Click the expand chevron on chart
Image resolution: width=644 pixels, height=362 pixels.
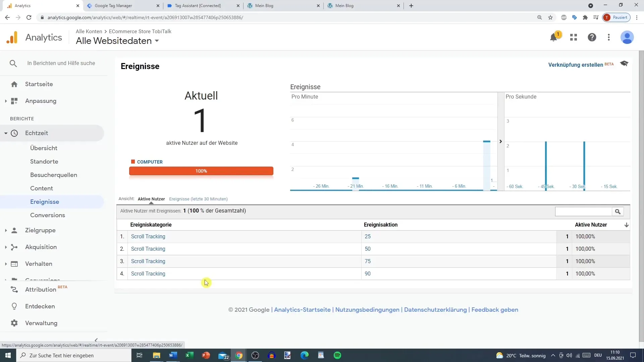point(501,141)
